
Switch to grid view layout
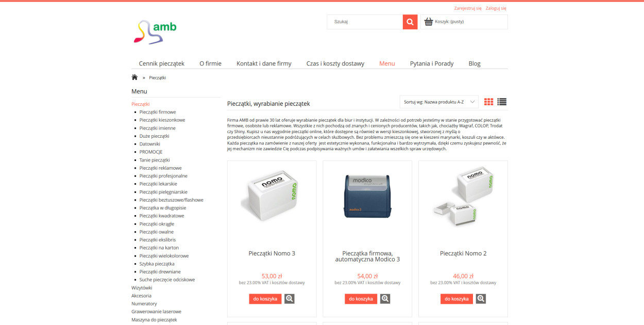[x=489, y=102]
